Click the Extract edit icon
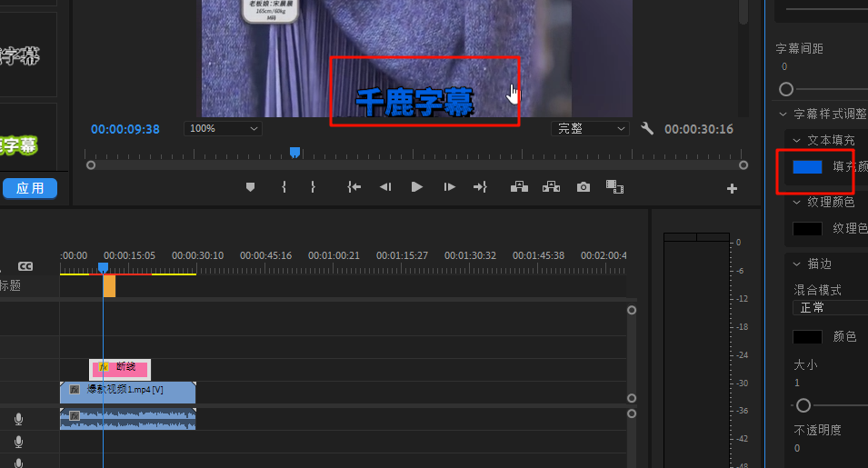 tap(551, 187)
